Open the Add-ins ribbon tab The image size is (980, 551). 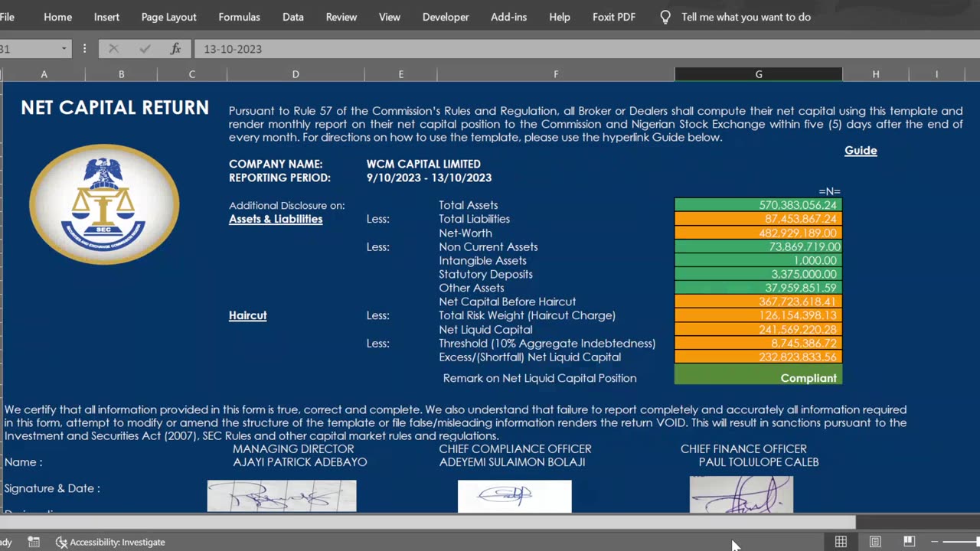(x=508, y=17)
